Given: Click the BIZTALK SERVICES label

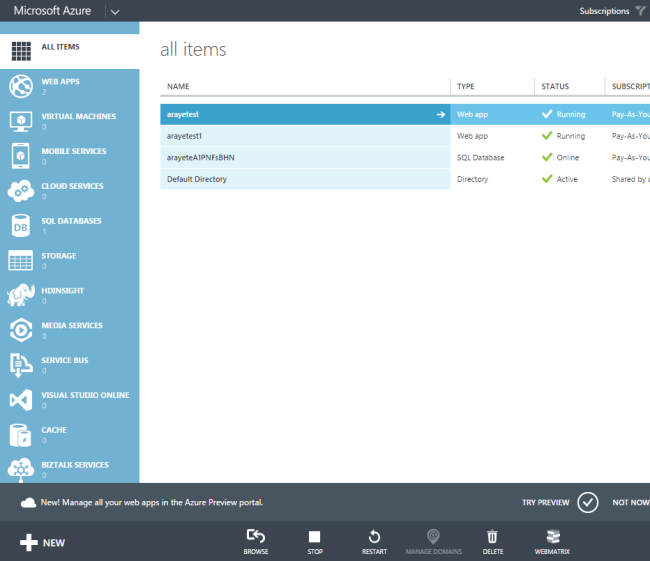Looking at the screenshot, I should pyautogui.click(x=75, y=465).
